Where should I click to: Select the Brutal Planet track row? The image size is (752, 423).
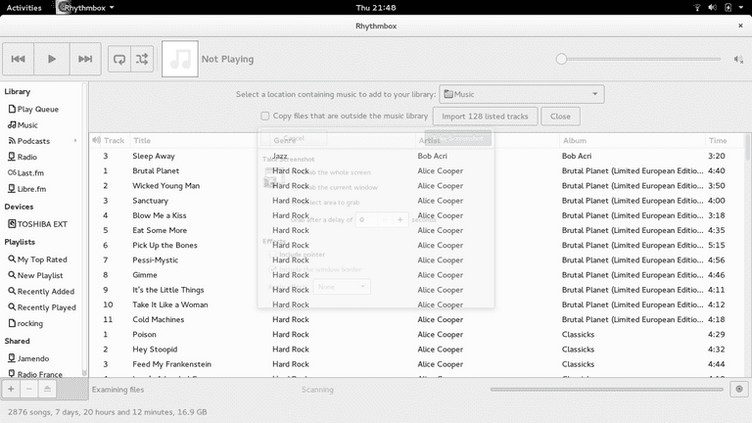click(416, 171)
